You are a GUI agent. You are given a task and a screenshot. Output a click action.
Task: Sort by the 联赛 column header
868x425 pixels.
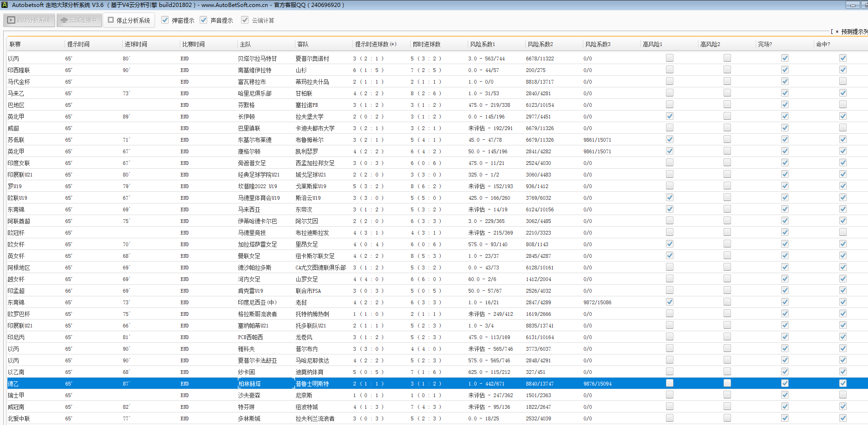click(15, 44)
